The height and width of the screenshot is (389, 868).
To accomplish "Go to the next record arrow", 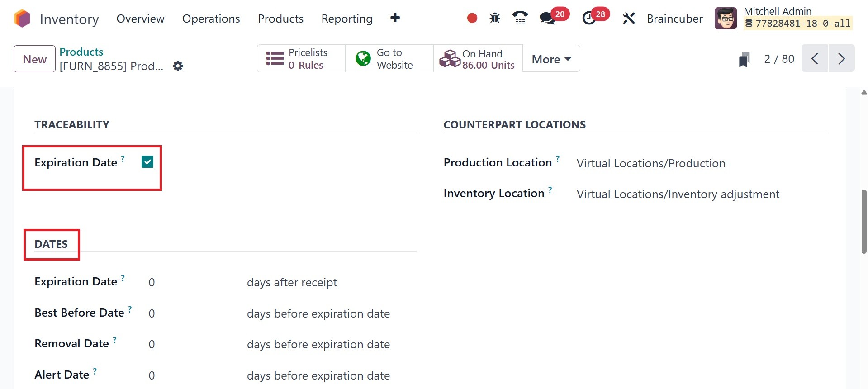I will tap(841, 59).
